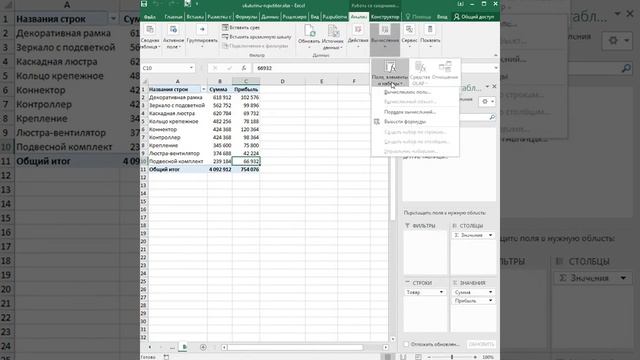This screenshot has width=640, height=360.
Task: Switch to the Конструктор tab
Action: coord(385,17)
